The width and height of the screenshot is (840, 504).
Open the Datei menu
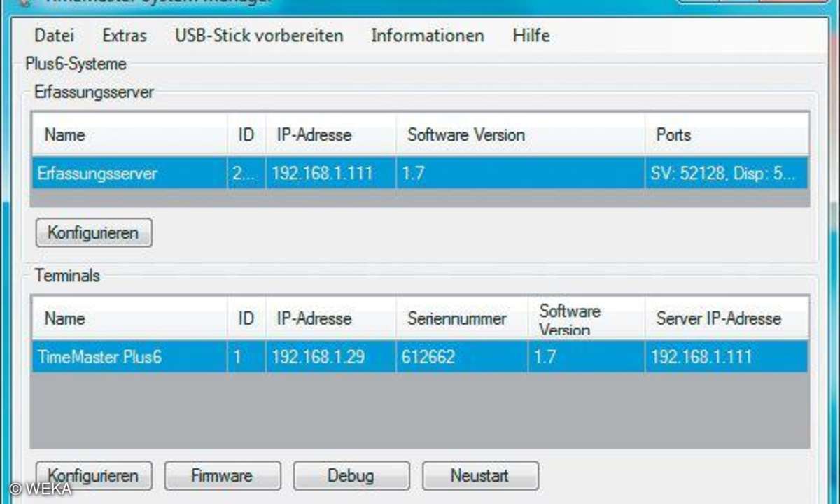[x=54, y=36]
